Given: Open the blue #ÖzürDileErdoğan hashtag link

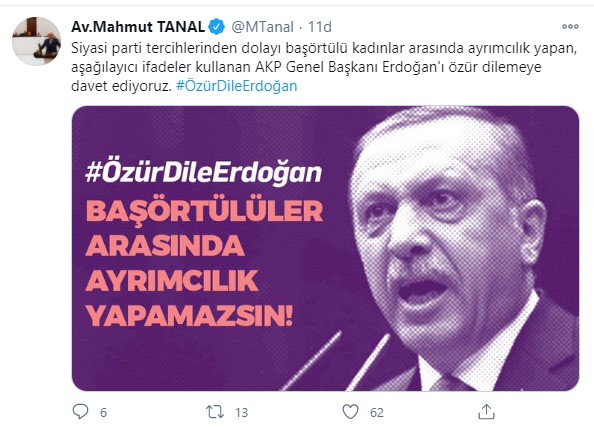Looking at the screenshot, I should (236, 86).
